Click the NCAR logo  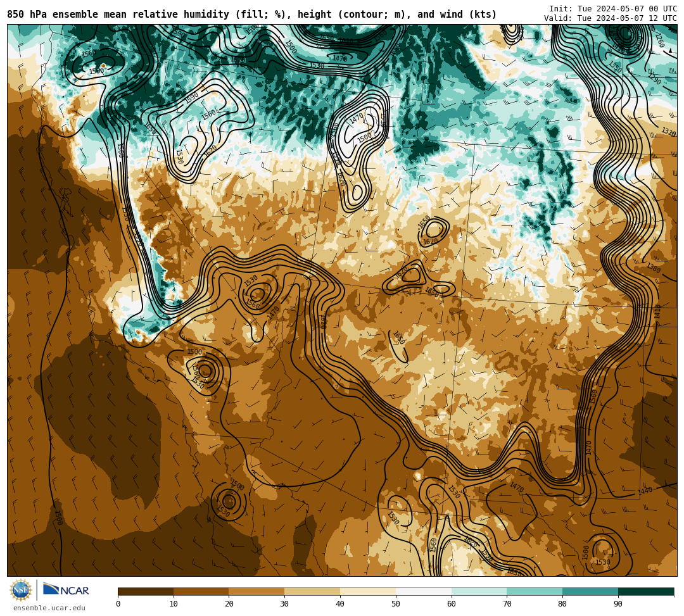[x=66, y=590]
